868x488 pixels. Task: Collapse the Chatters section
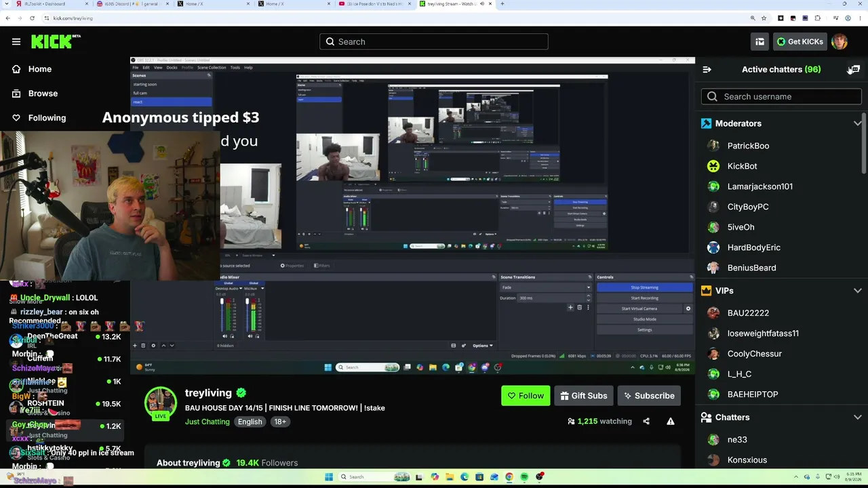coord(857,418)
